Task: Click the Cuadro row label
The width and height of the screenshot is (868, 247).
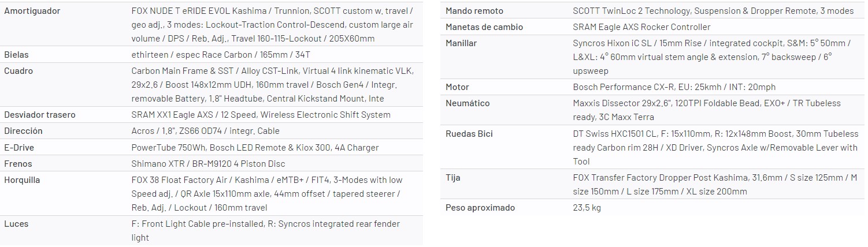Action: pos(18,71)
